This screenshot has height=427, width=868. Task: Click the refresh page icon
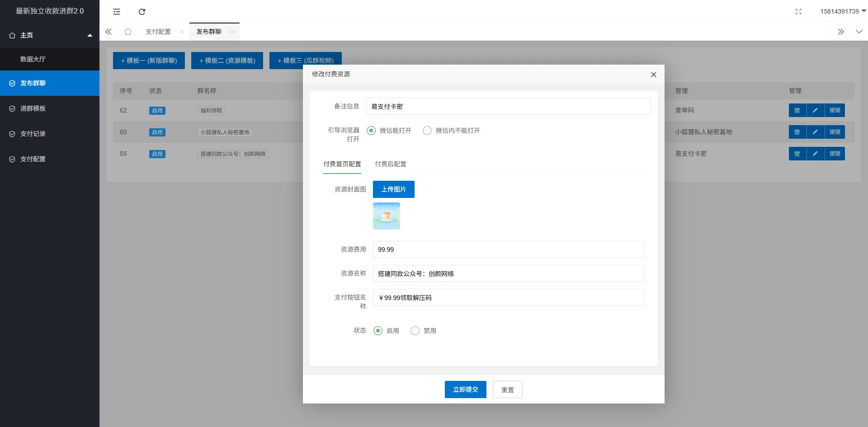142,12
